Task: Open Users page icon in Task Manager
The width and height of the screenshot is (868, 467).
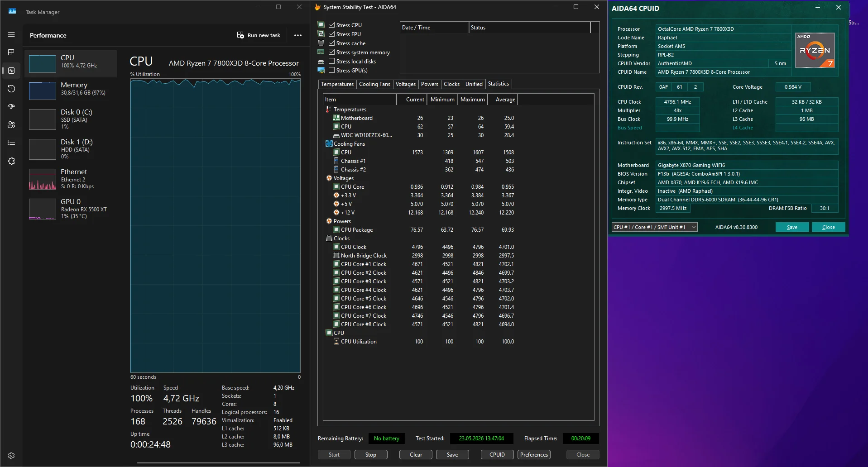Action: [x=11, y=125]
